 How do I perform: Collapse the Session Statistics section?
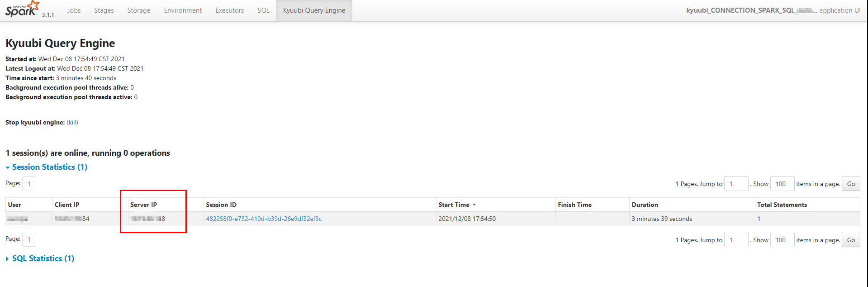46,167
